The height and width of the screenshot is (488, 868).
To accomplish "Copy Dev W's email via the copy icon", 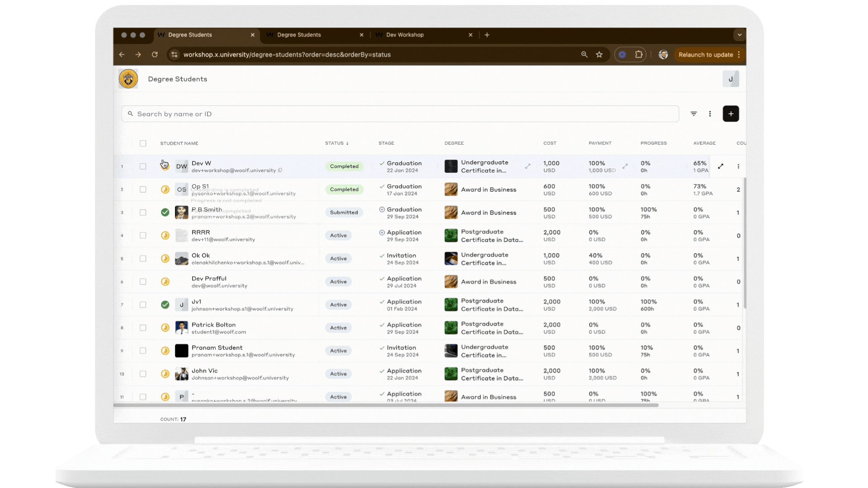I will click(x=280, y=170).
